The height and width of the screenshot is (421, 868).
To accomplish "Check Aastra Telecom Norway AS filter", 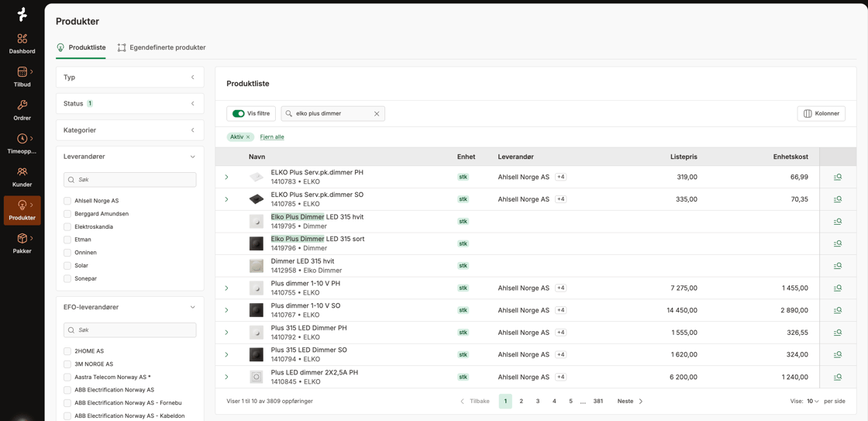I will pos(67,377).
